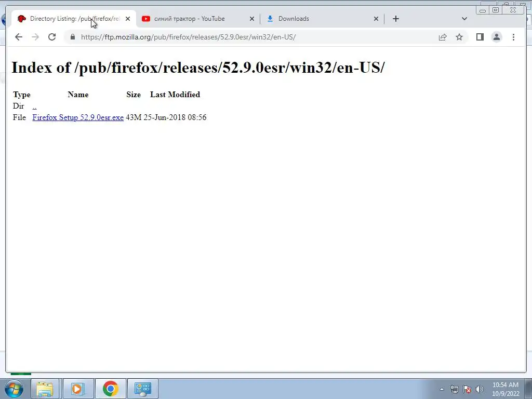532x399 pixels.
Task: Open Windows Explorer from taskbar
Action: coord(45,389)
